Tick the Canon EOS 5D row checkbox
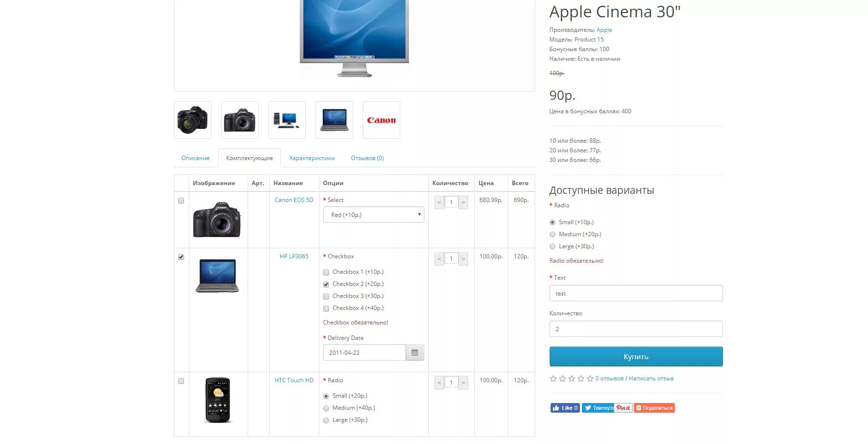Viewport: 868px width, 444px height. point(181,201)
